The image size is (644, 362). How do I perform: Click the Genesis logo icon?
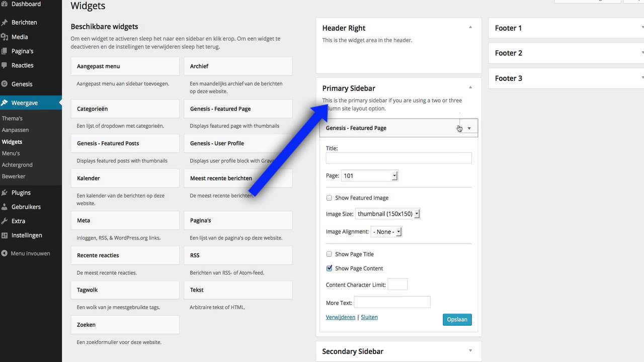click(5, 84)
